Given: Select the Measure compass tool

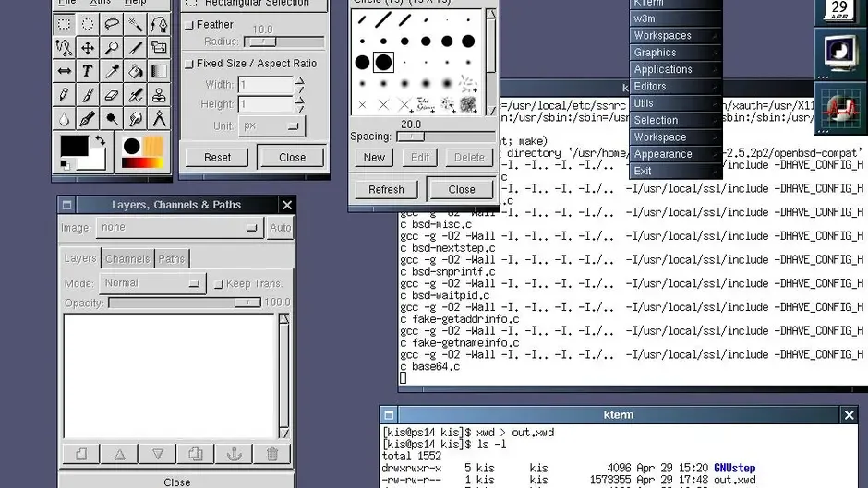Looking at the screenshot, I should [x=159, y=119].
